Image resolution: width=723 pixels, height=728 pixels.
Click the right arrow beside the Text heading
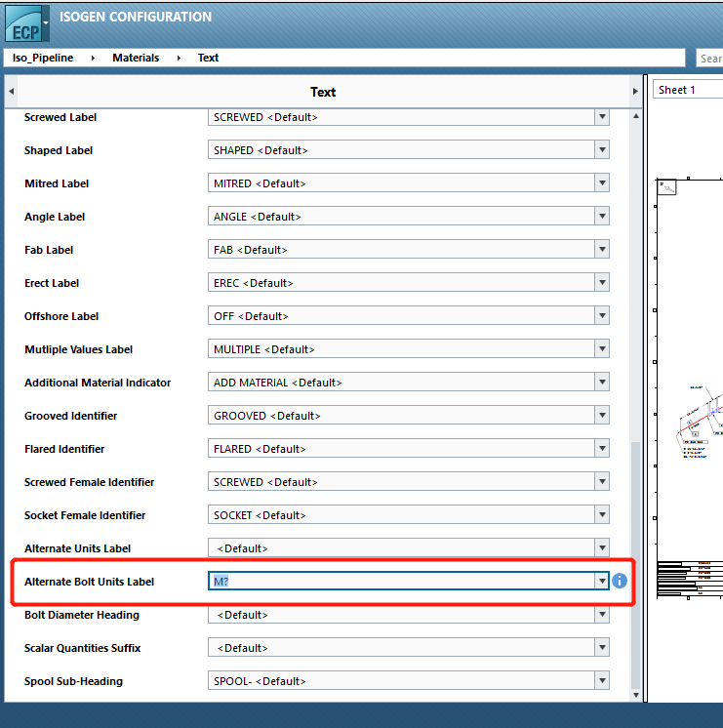[635, 92]
